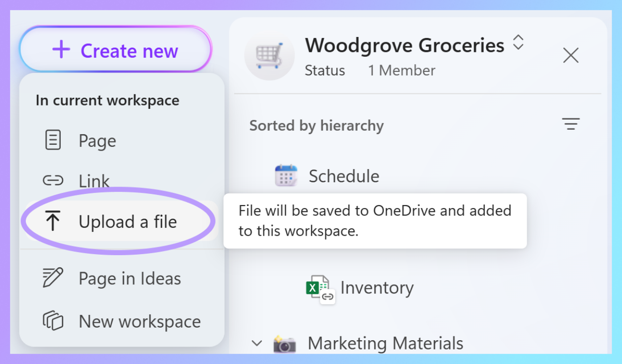Open the Sorted by hierarchy filter control
Screen dimensions: 622x364
pos(570,124)
